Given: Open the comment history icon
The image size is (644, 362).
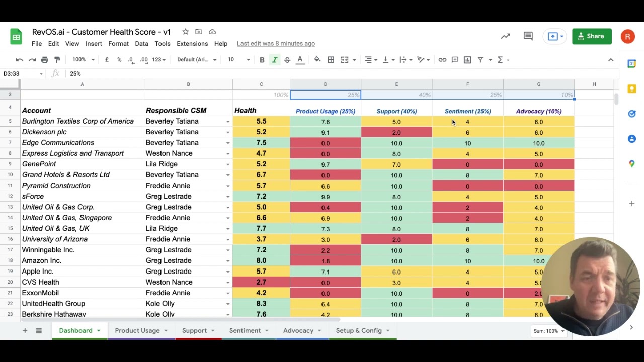Looking at the screenshot, I should point(528,36).
